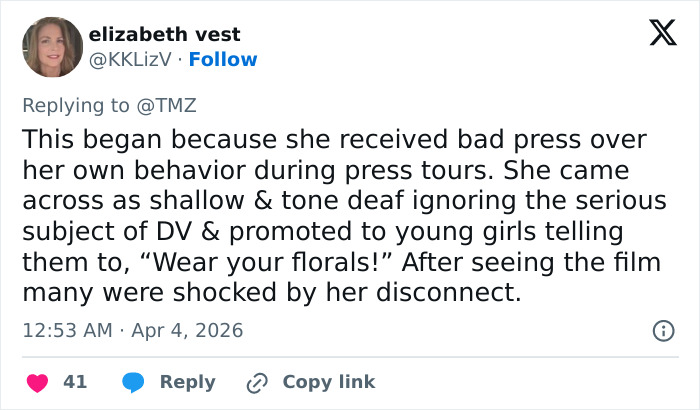Click the X logo icon
The width and height of the screenshot is (700, 410).
(x=656, y=33)
